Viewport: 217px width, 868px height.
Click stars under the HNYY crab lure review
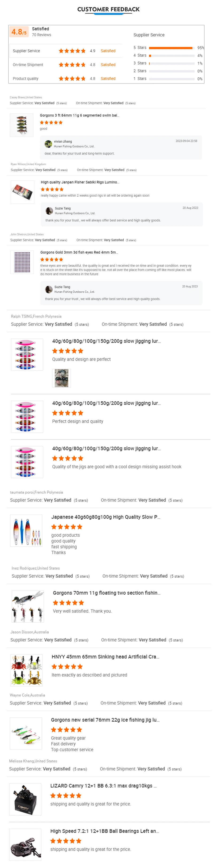coord(67,666)
